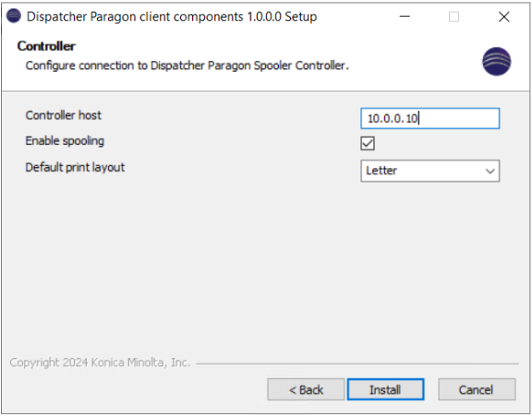Click the Default print layout label
This screenshot has height=417, width=532.
click(x=75, y=167)
